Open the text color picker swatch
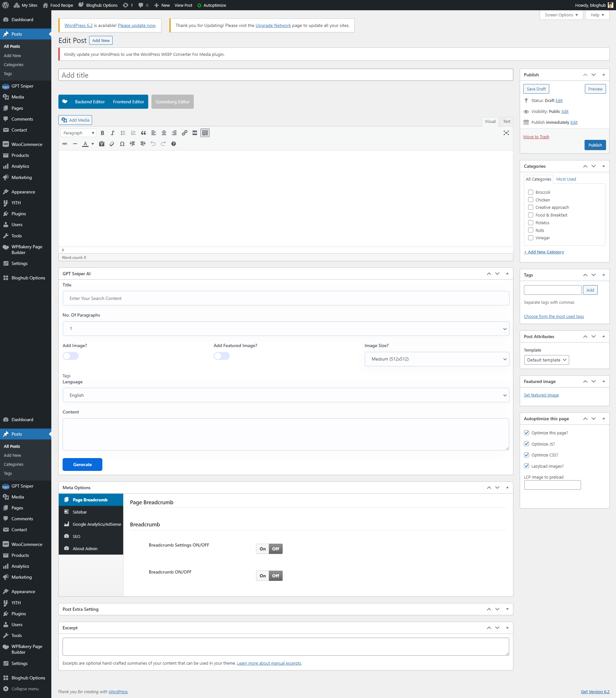The image size is (616, 698). tap(85, 144)
